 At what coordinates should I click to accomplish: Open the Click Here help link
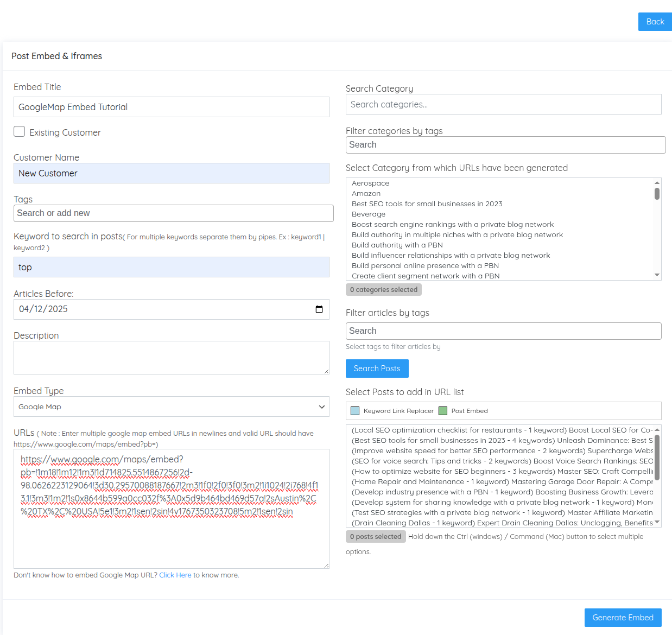point(175,575)
